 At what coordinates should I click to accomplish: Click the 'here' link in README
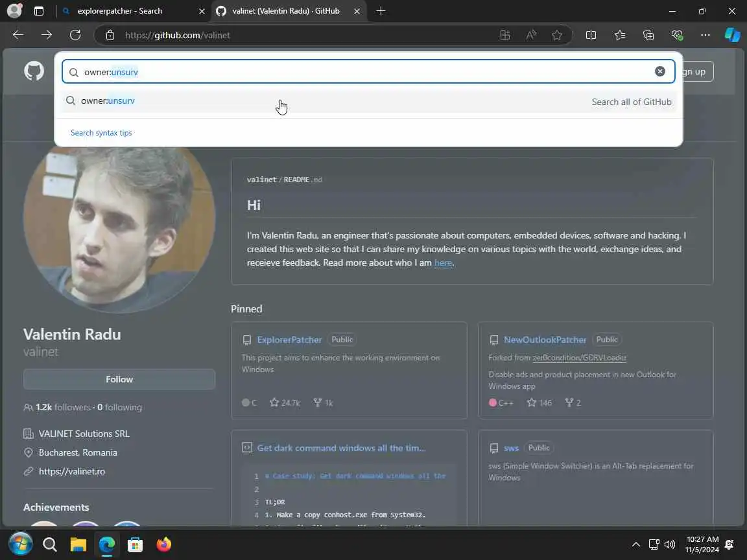(x=443, y=263)
